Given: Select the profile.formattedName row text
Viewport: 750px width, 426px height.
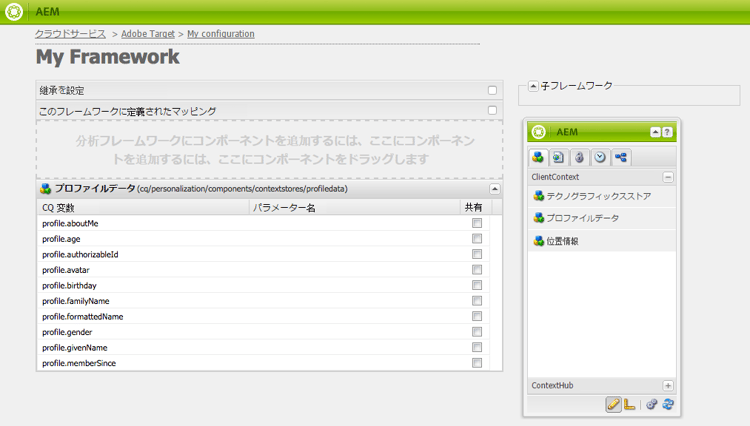Looking at the screenshot, I should (x=82, y=317).
